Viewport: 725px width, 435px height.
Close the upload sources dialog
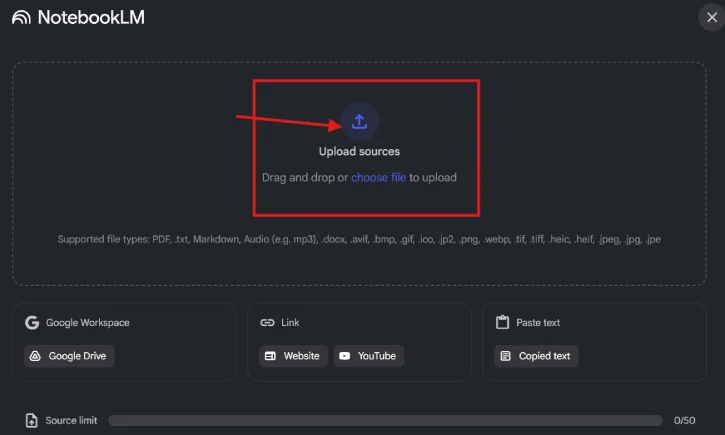point(711,17)
